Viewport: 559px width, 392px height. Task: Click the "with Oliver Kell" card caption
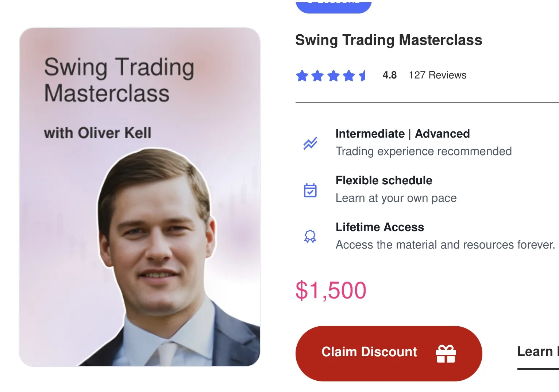tap(97, 133)
